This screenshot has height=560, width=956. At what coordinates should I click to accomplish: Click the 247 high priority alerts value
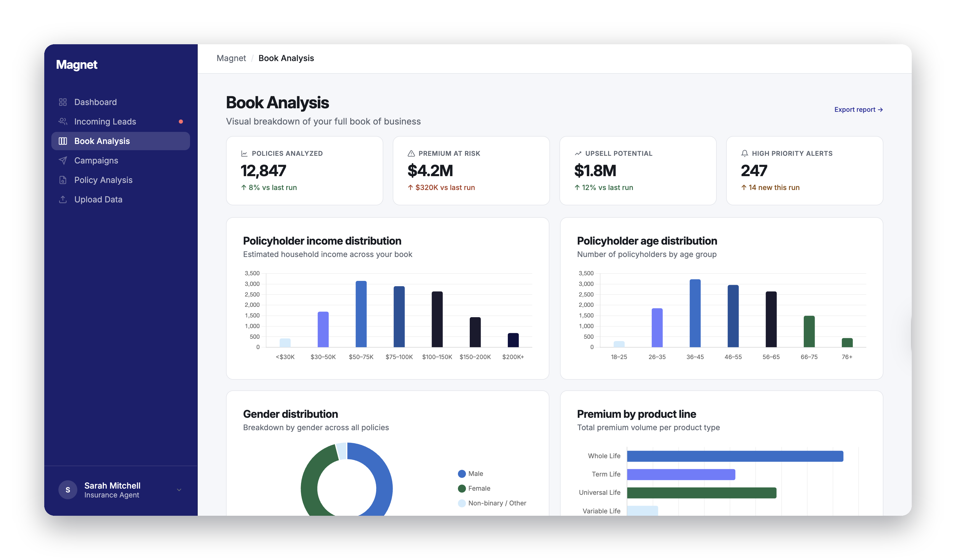click(754, 171)
